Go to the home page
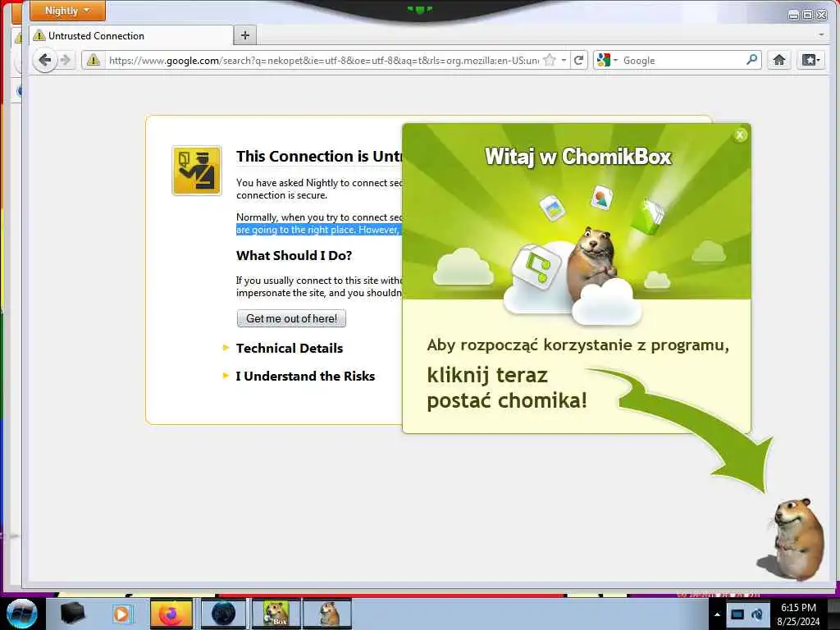 (x=779, y=60)
